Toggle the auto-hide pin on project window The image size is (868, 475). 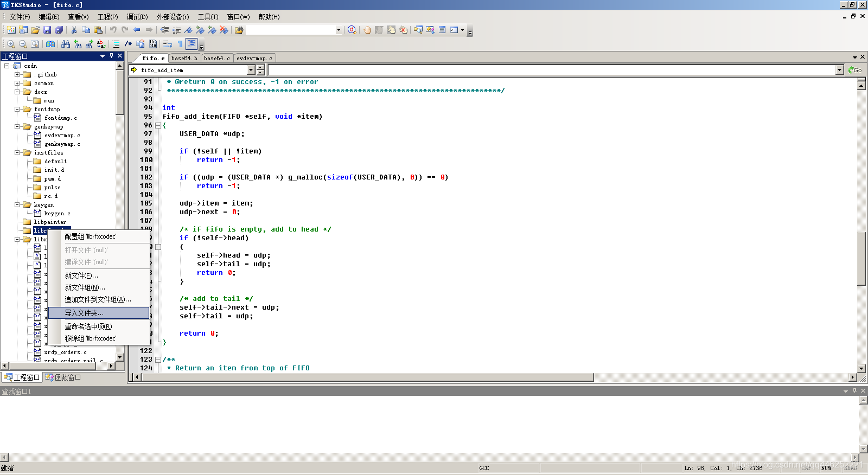coord(111,56)
